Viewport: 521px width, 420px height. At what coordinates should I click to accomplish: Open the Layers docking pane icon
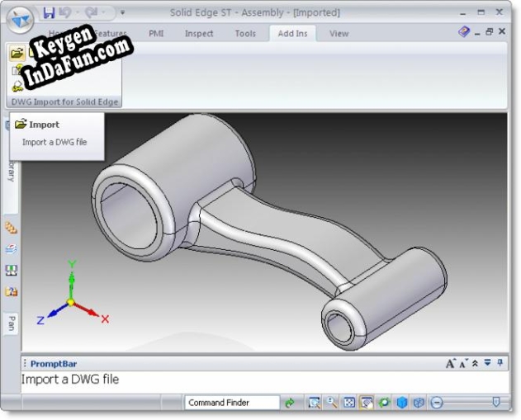pyautogui.click(x=11, y=248)
